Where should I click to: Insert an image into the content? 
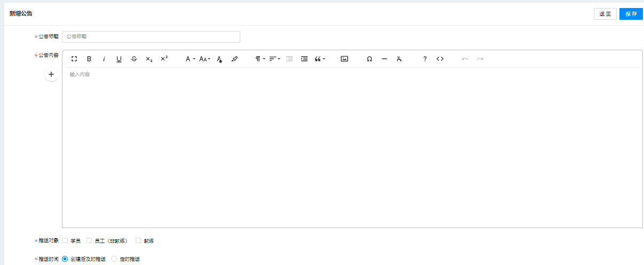tap(344, 59)
